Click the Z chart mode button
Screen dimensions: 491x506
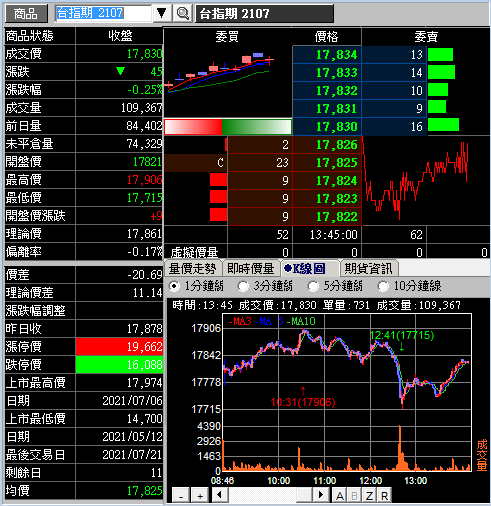[x=369, y=496]
